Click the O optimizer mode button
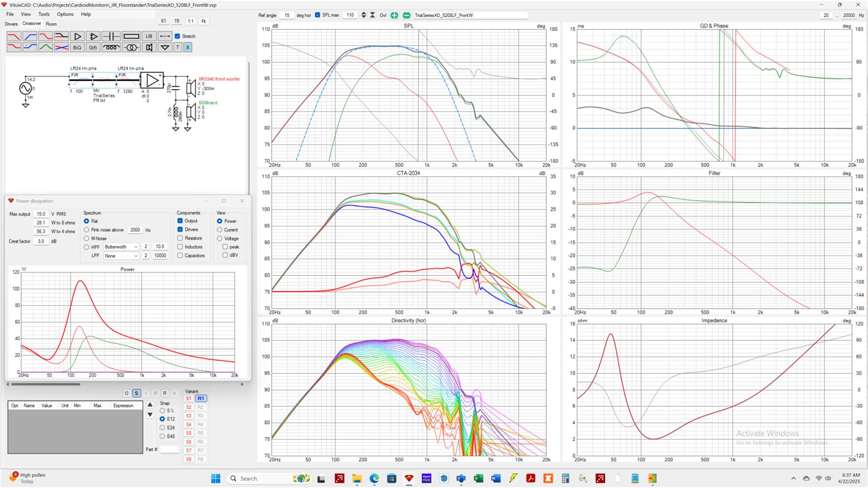Screen dimensions: 868x488 [126, 393]
